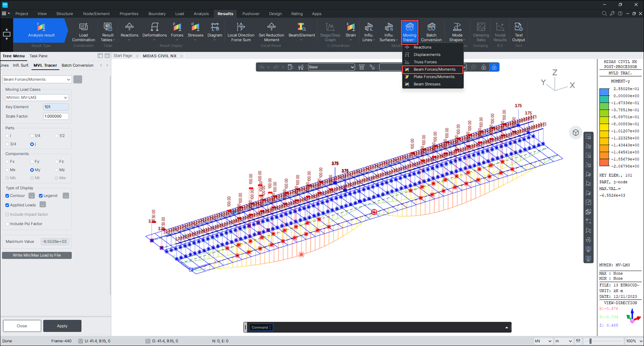Open the Stresses results menu

pyautogui.click(x=195, y=32)
